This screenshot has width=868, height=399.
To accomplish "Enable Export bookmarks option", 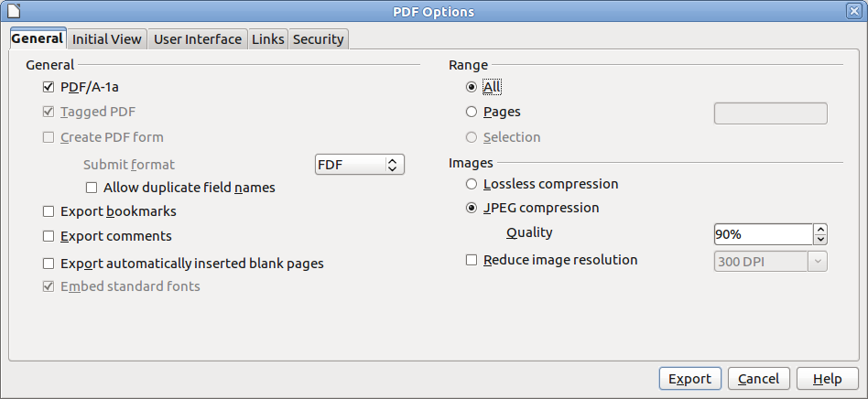I will (49, 211).
